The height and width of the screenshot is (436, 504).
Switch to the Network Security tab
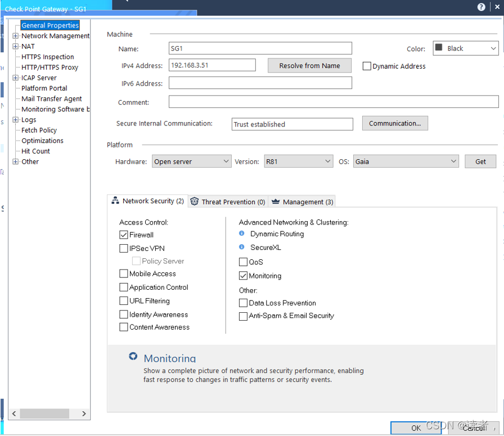[147, 201]
